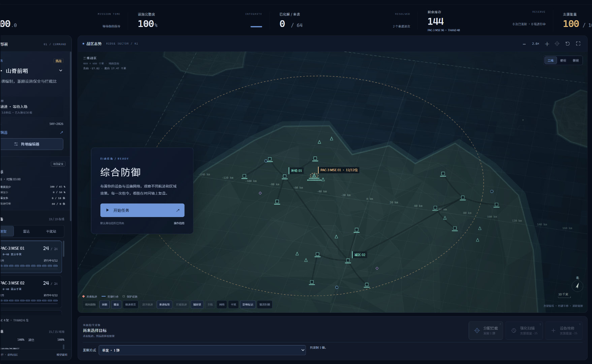Screen dimensions: 592x364
Task: Open the 干扰站 equipment tab
Action: tap(51, 232)
